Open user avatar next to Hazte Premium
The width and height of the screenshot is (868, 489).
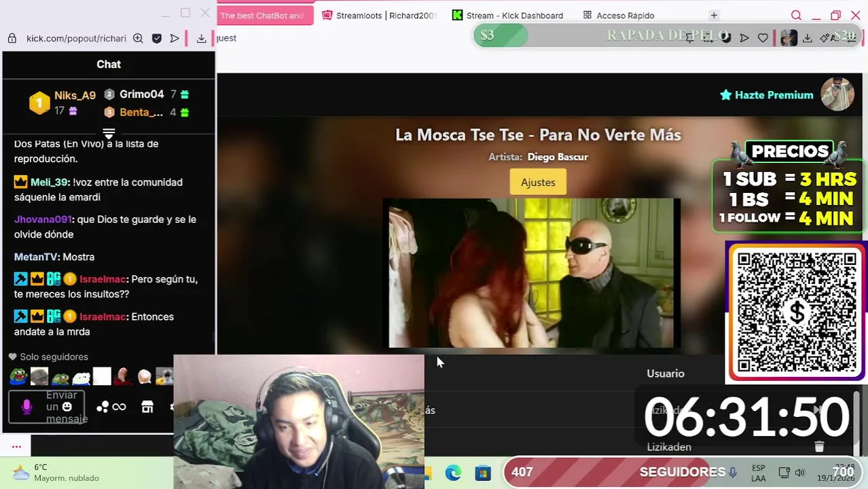tap(837, 94)
